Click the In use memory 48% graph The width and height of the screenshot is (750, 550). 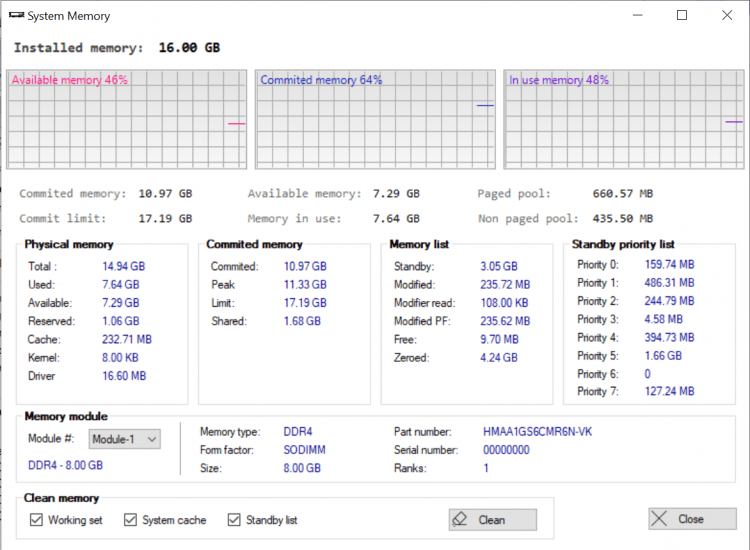(x=624, y=119)
